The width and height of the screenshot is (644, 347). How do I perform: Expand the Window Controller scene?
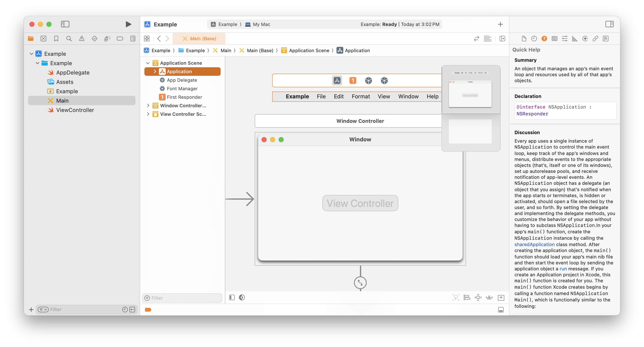coord(148,105)
